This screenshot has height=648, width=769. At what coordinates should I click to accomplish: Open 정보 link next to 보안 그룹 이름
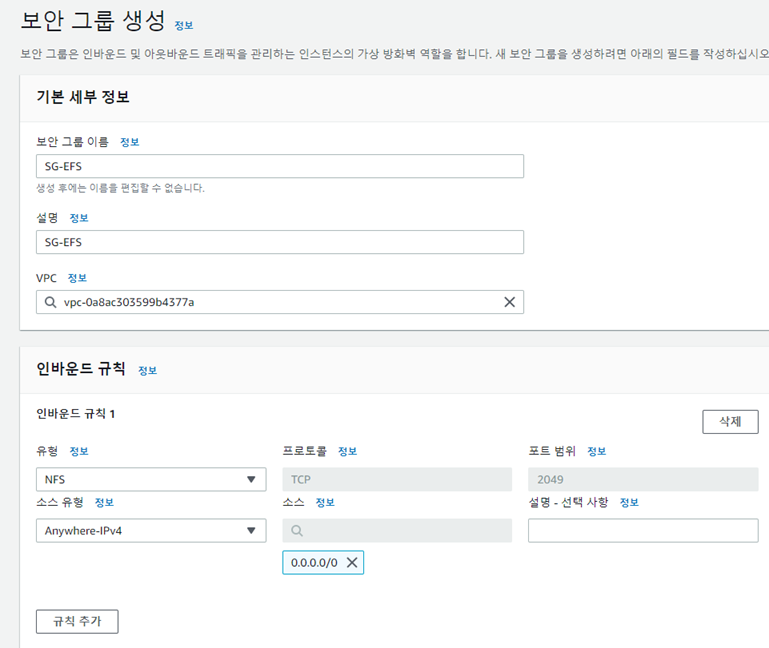pos(130,142)
